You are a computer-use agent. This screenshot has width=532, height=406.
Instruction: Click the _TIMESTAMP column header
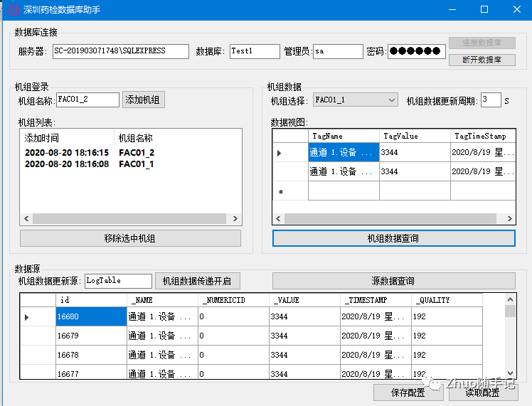[376, 300]
